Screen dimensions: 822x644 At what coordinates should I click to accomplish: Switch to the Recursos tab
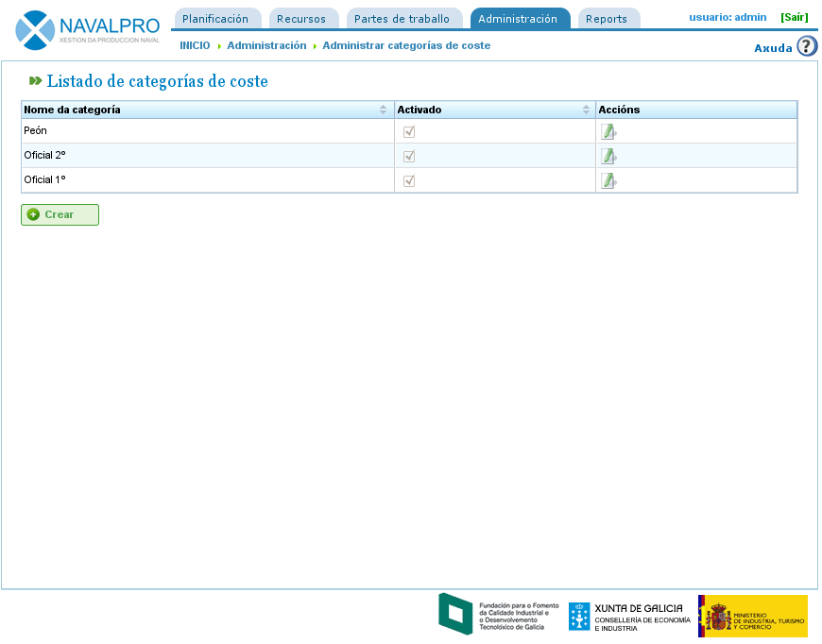pos(301,19)
